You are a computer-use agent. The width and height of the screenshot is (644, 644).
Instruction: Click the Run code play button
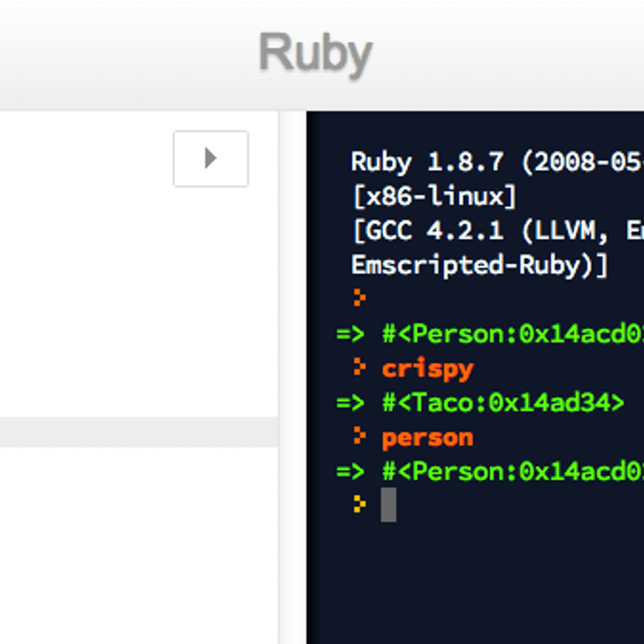pyautogui.click(x=210, y=158)
